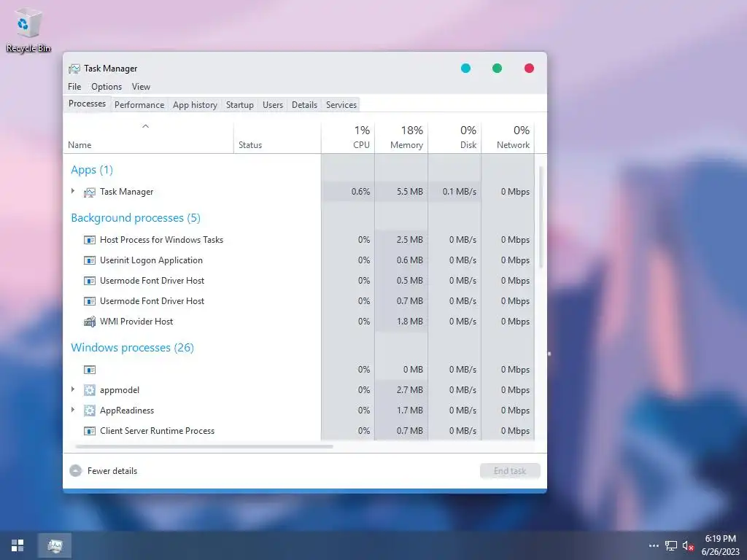Screen dimensions: 747x560
Task: Sort by the Name column header
Action: point(148,137)
